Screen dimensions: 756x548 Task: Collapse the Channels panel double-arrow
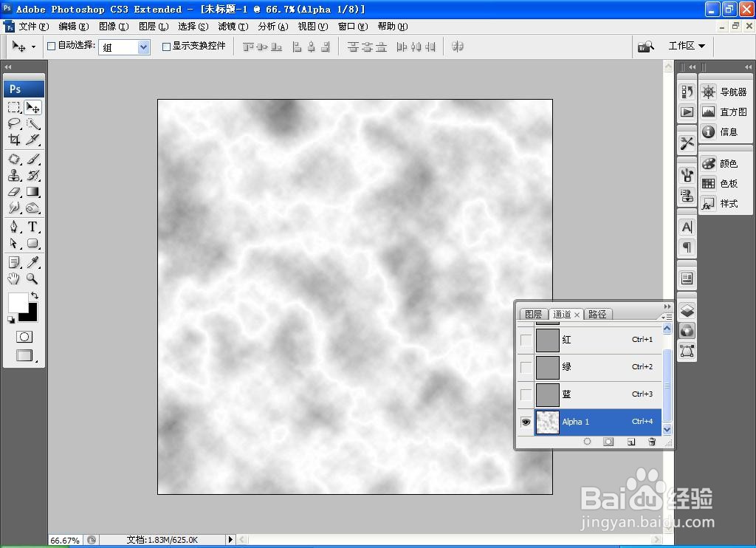(x=667, y=306)
